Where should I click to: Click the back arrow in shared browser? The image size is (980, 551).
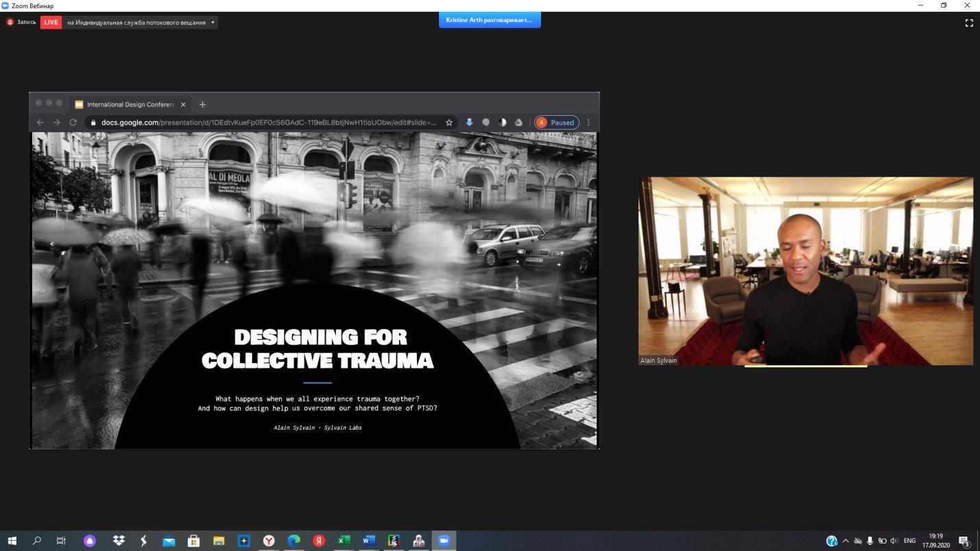[40, 123]
